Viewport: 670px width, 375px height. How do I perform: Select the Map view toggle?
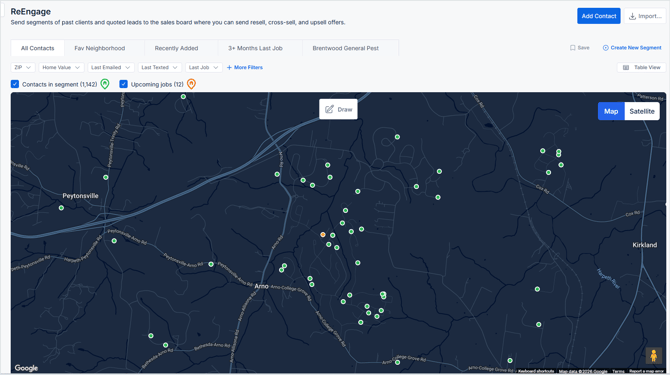click(611, 111)
